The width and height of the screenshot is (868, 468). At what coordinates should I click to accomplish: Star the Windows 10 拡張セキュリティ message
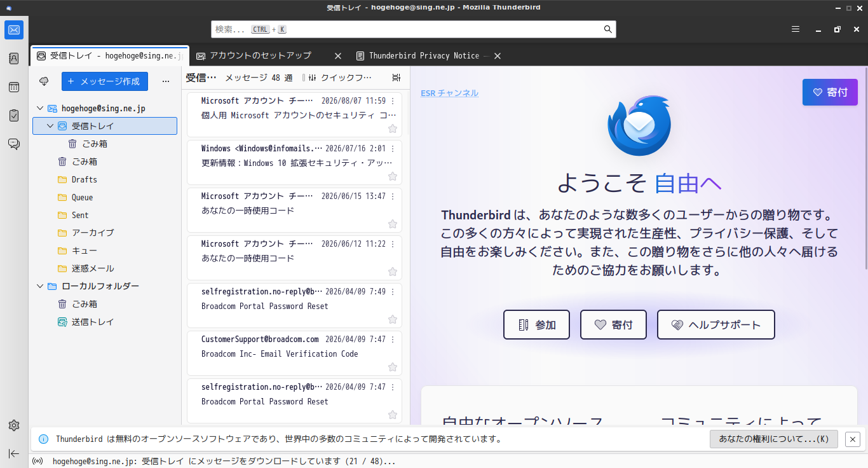[x=393, y=176]
